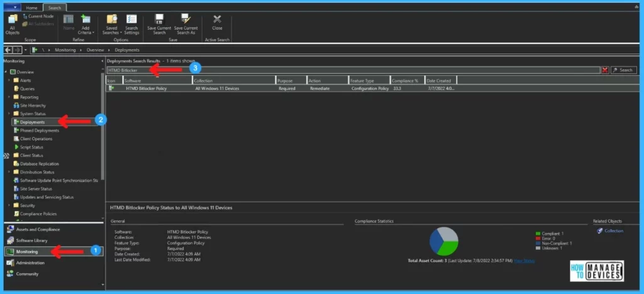Open Updates and Servicing Status node
Screen dimensions: 644x294
click(43, 197)
